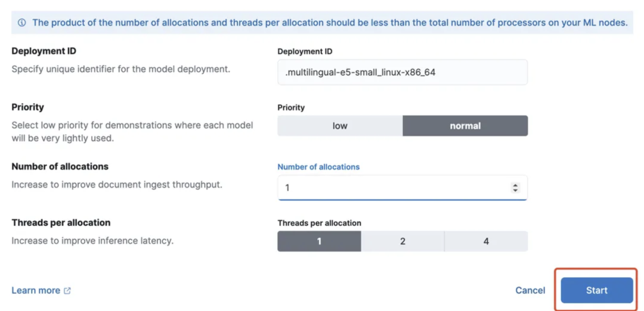Click the blue Number of allocations field label

[318, 167]
